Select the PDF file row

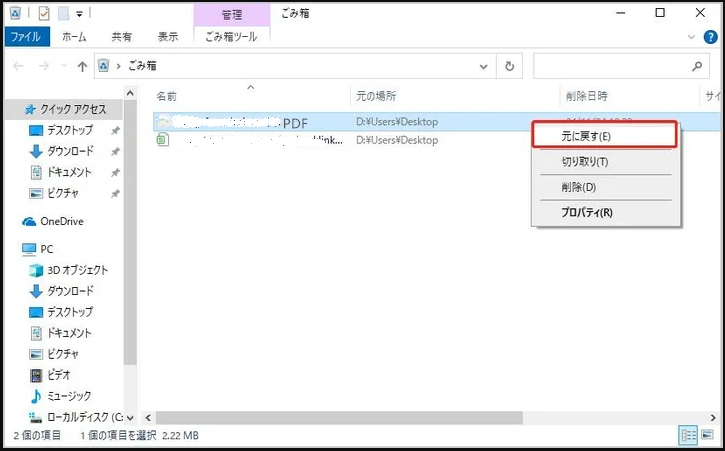[x=342, y=122]
